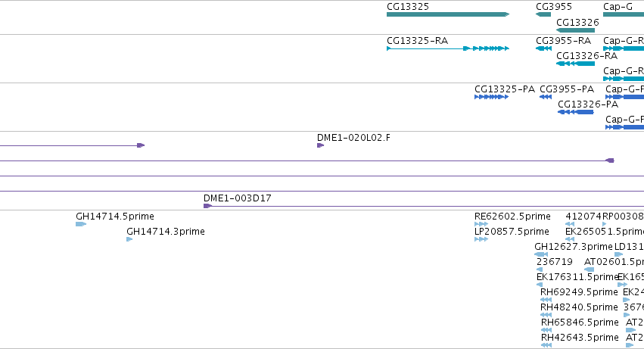This screenshot has height=349, width=644.
Task: Select the 236719 EST glyph
Action: click(x=540, y=270)
